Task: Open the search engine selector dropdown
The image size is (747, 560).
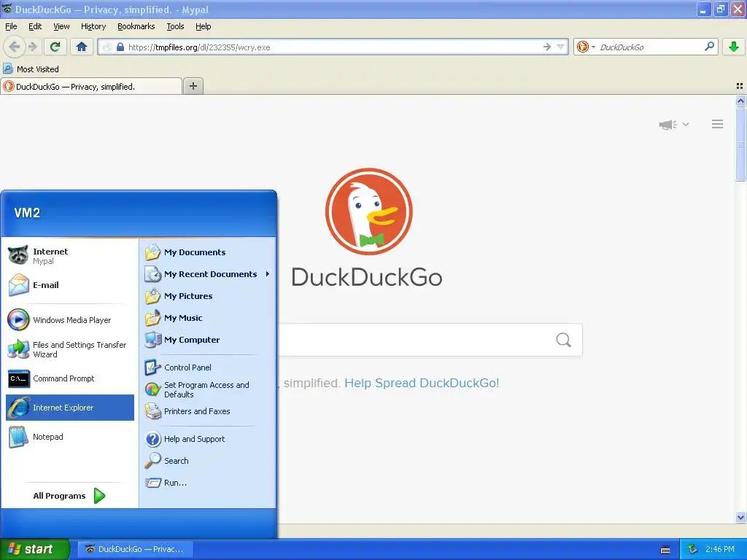Action: [x=586, y=47]
